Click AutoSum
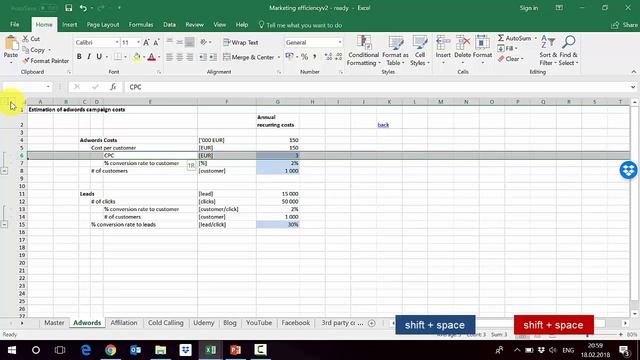 [514, 38]
